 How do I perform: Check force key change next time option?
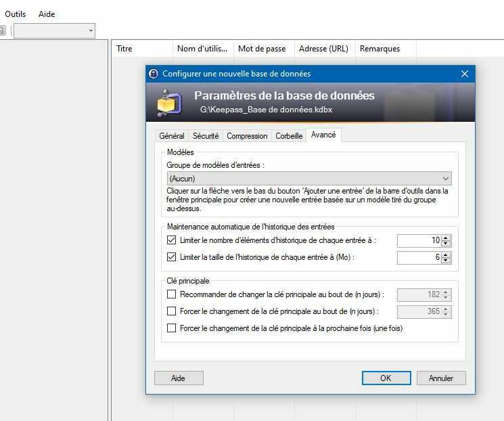[172, 328]
